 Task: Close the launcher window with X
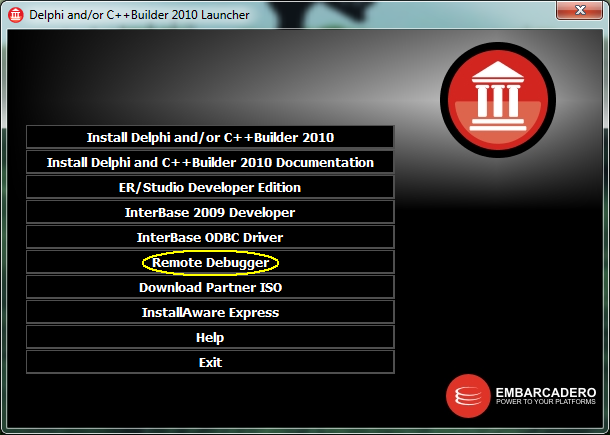(580, 10)
